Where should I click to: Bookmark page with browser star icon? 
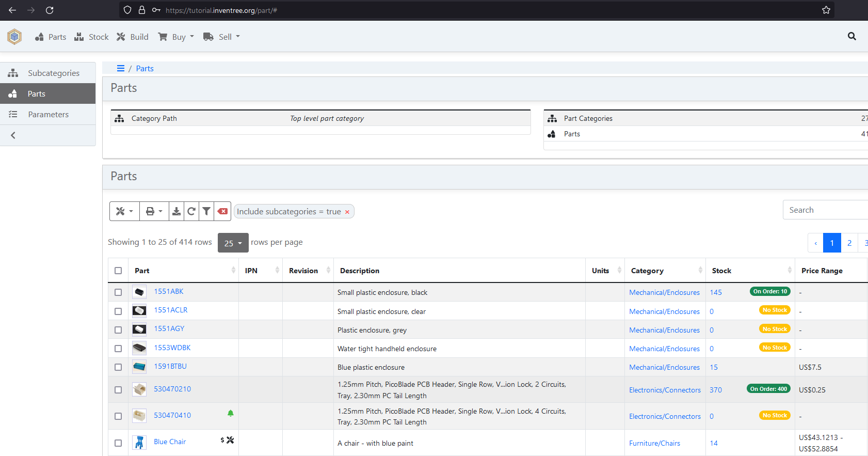pos(826,10)
